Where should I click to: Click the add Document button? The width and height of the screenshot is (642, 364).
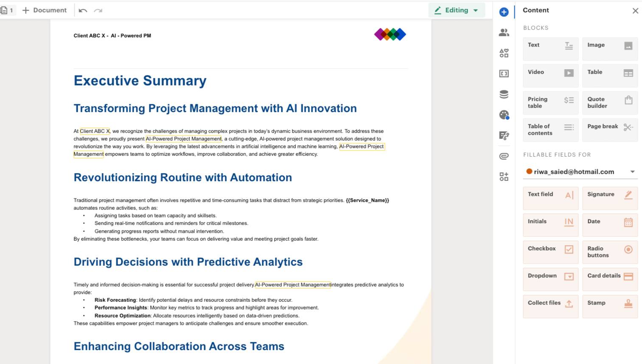click(x=45, y=10)
